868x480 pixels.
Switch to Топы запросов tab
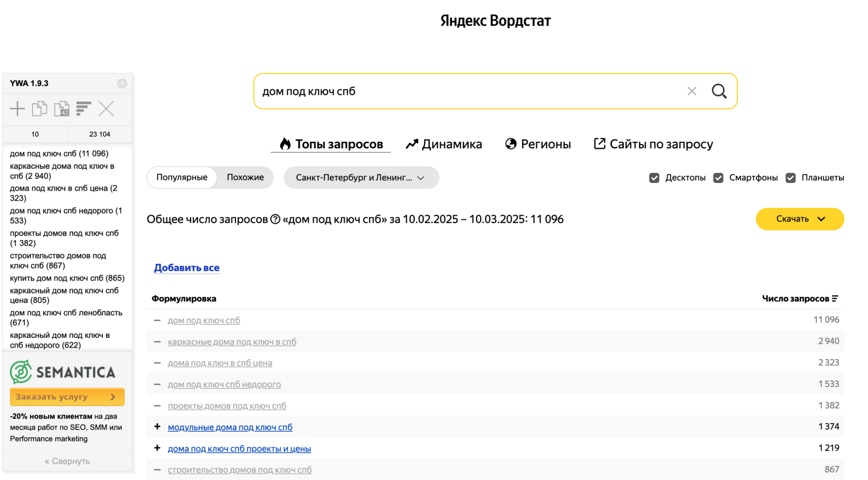331,144
